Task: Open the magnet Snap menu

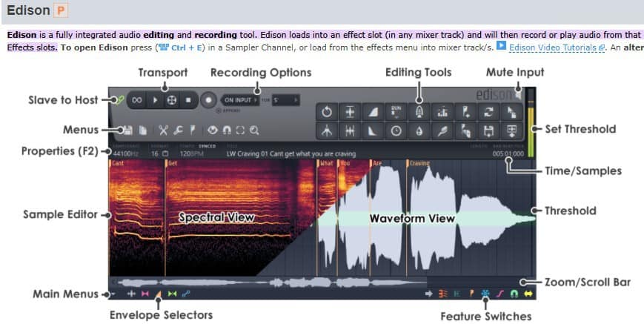Action: (227, 130)
